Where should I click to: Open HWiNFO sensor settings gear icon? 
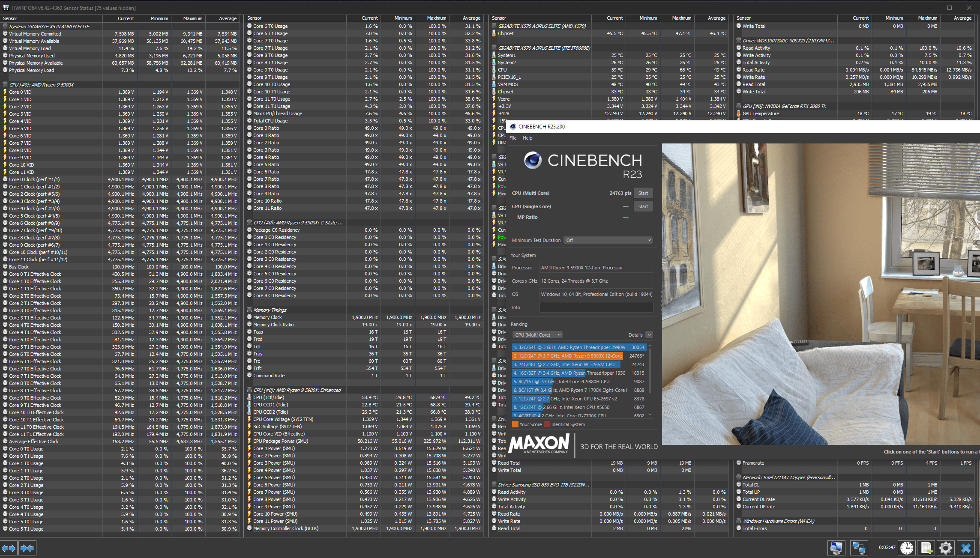click(945, 548)
